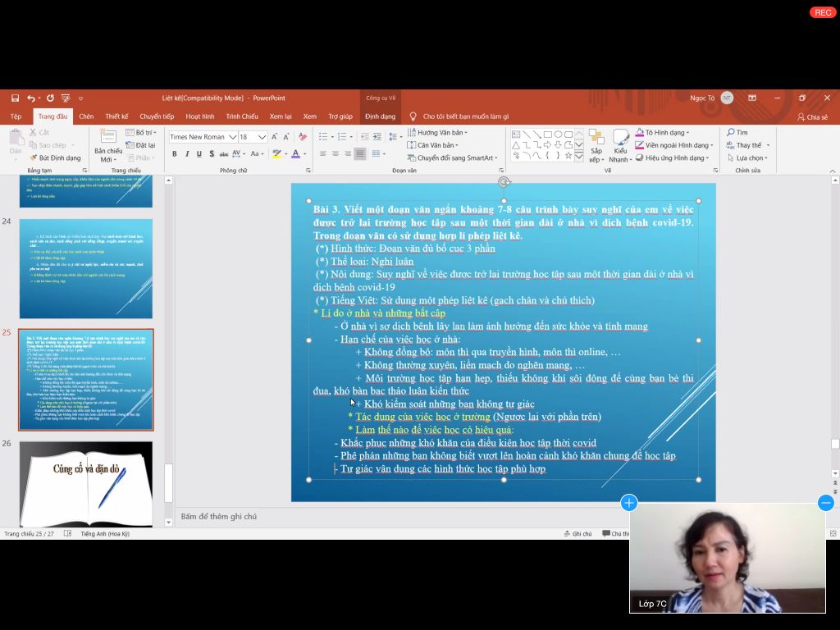Select the right arrow shape in gallery
This screenshot has height=630, width=840.
(x=547, y=145)
